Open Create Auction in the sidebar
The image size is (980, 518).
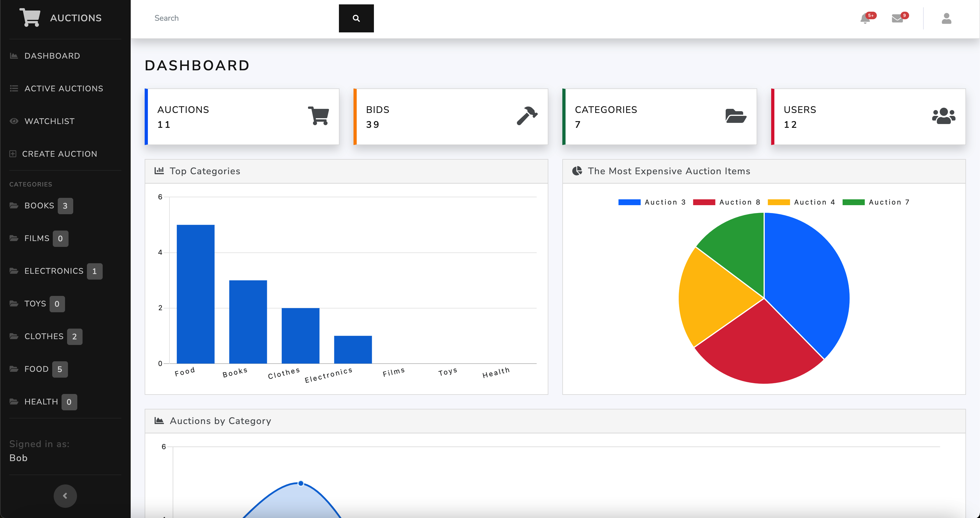(53, 154)
